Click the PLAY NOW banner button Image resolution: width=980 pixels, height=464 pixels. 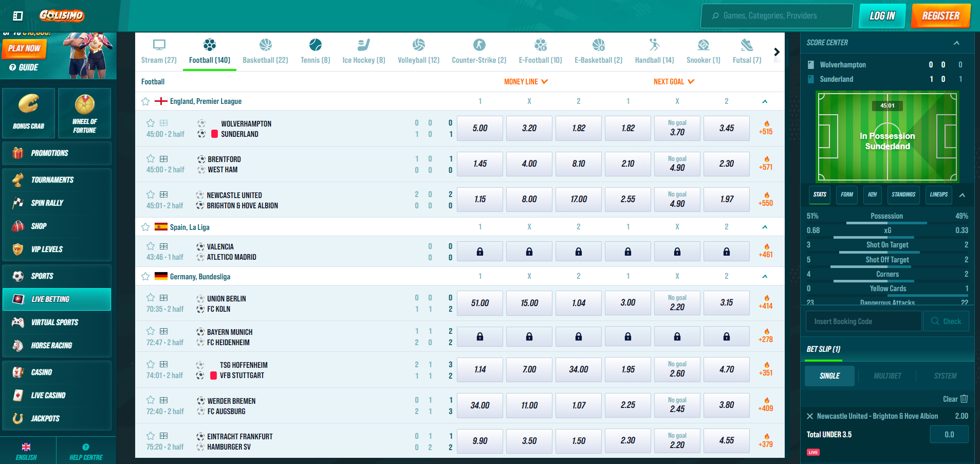click(x=24, y=48)
